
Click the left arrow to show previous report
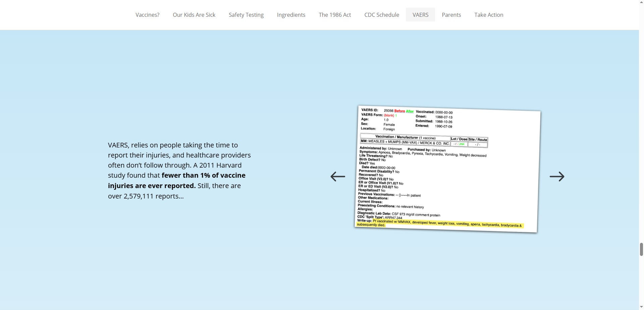tap(337, 176)
